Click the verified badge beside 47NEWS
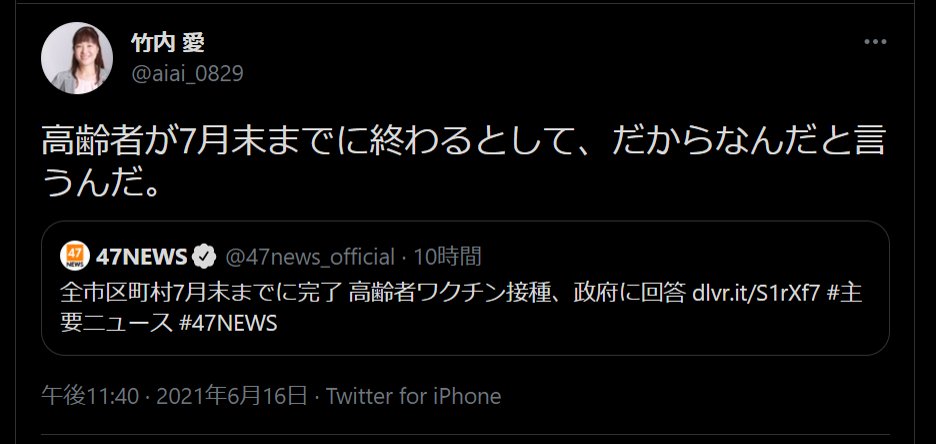The width and height of the screenshot is (936, 444). [206, 257]
